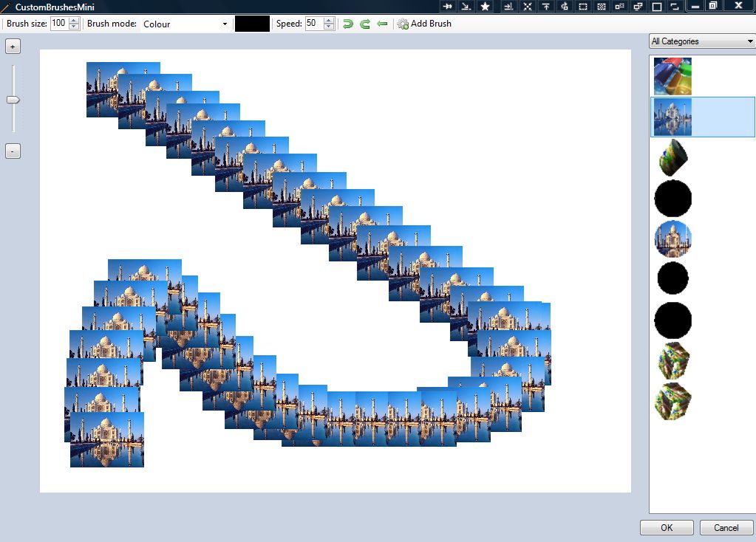Select the green cube brush thumbnail

(x=672, y=361)
